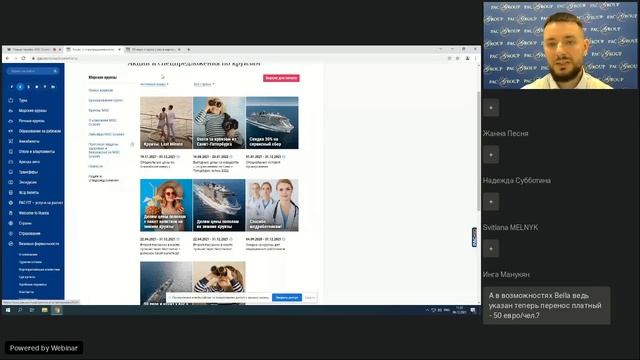Viewport: 640px width, 360px height.
Task: Open Экскурсии sidebar item
Action: (x=27, y=182)
